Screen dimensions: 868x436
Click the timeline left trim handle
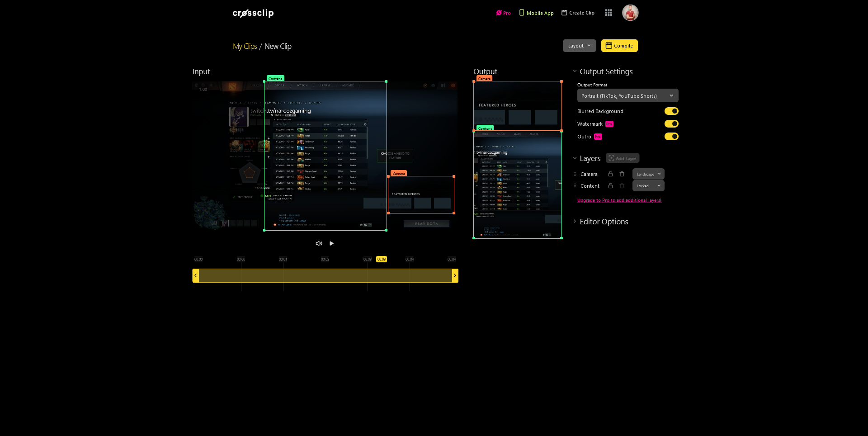click(x=195, y=275)
